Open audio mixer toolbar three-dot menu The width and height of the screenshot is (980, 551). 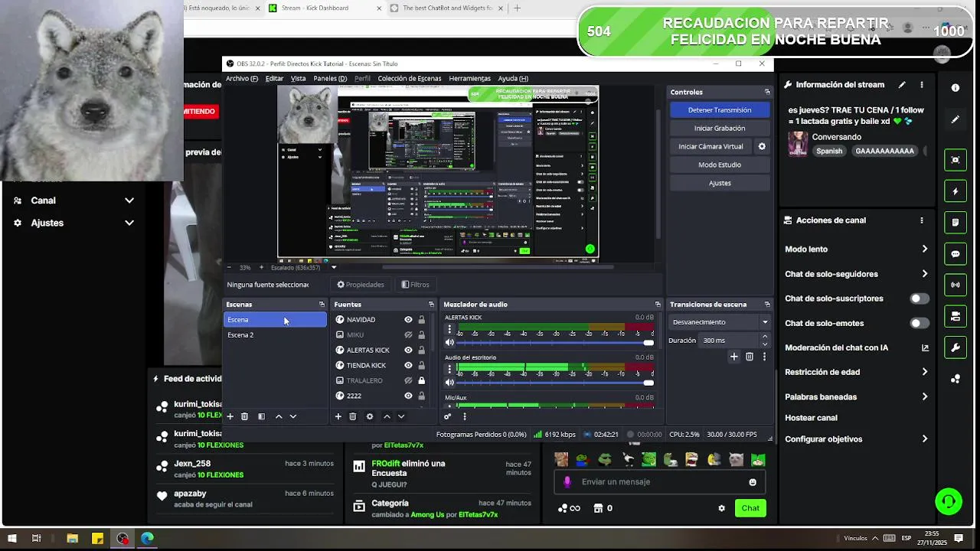[x=465, y=416]
